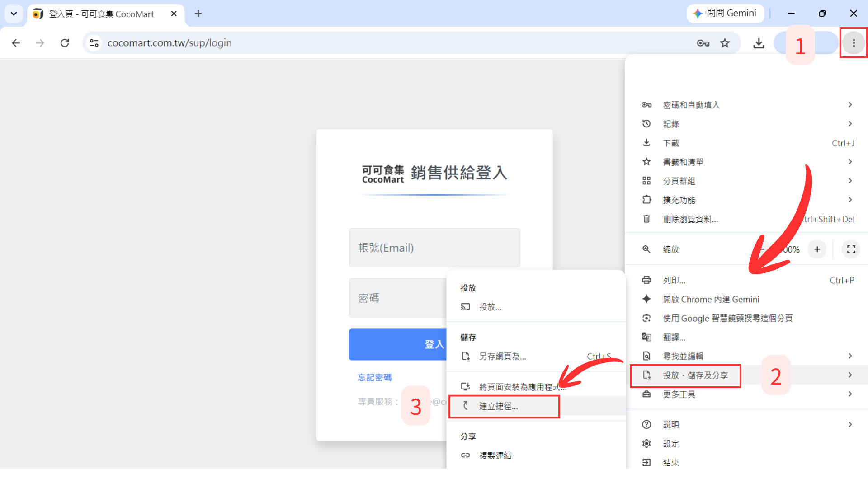868x488 pixels.
Task: Open Cast, save and share submenu
Action: pos(746,375)
